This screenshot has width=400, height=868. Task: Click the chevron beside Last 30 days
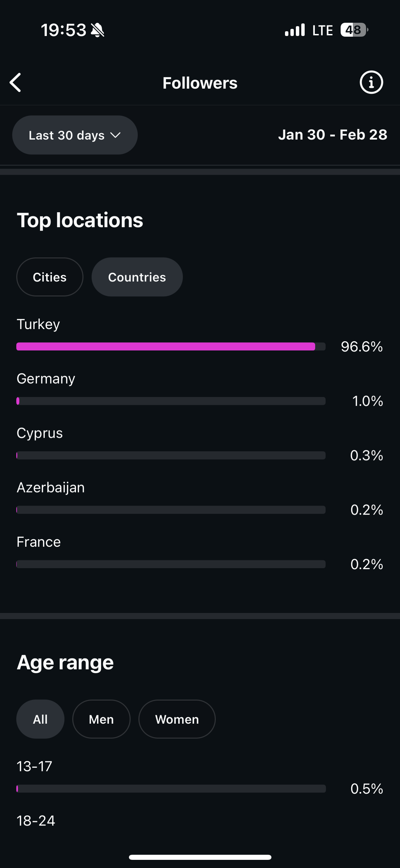[x=115, y=135]
